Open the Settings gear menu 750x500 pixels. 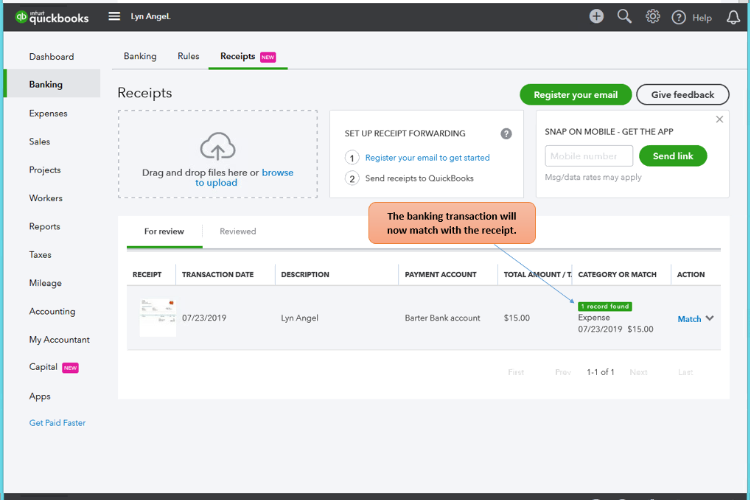click(x=652, y=17)
